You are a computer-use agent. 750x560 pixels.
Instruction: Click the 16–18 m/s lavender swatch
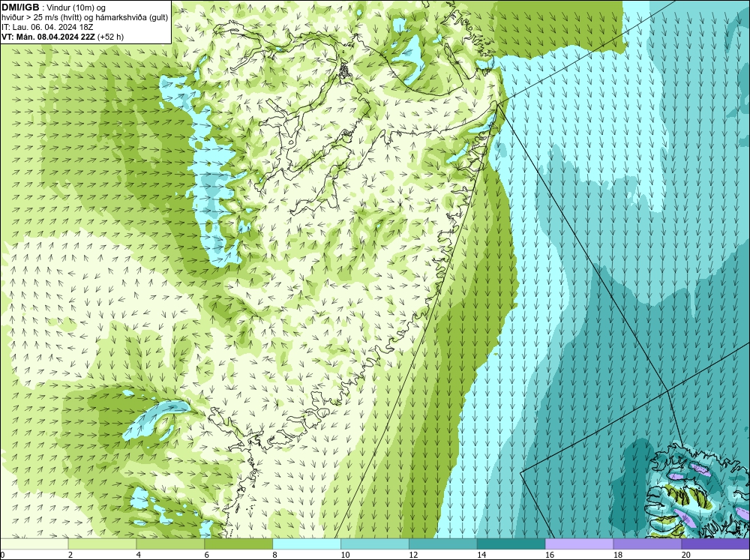[x=579, y=544]
